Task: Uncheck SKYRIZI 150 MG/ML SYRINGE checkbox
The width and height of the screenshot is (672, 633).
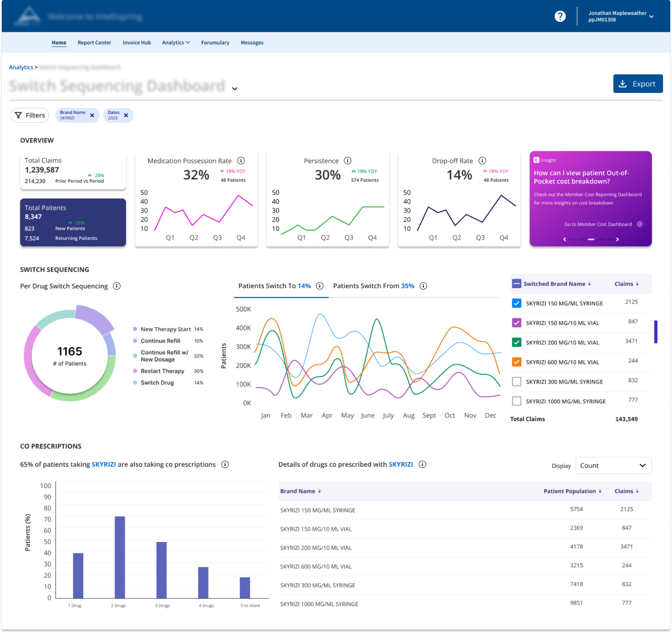Action: point(517,304)
